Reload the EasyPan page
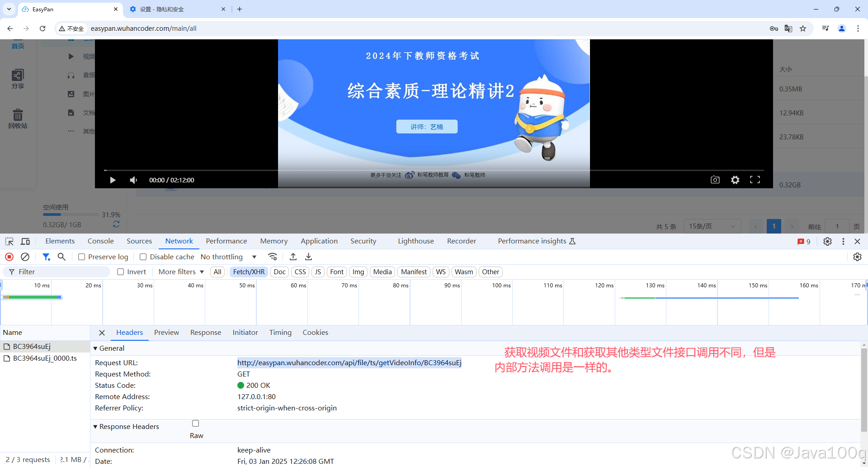The height and width of the screenshot is (467, 868). (x=42, y=29)
